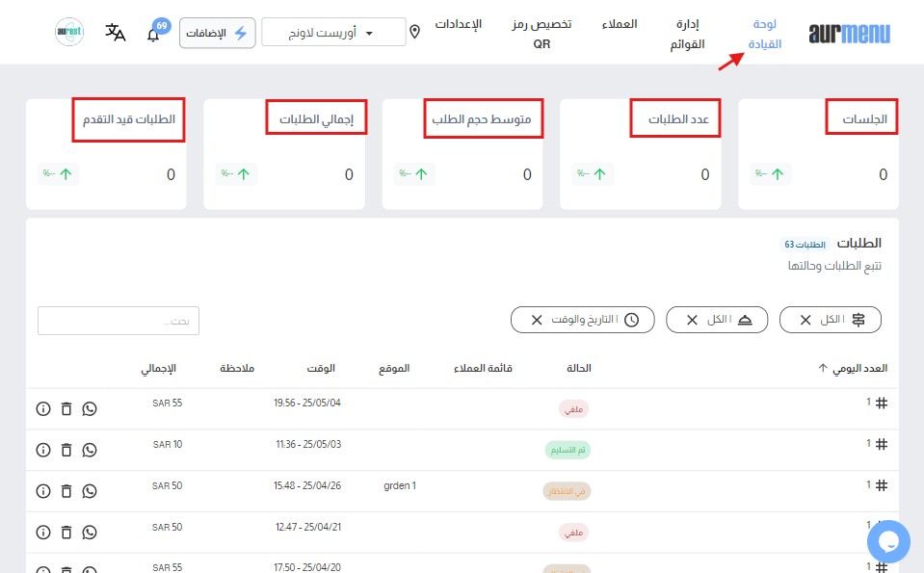Open the chat support bubble
924x573 pixels.
(887, 541)
